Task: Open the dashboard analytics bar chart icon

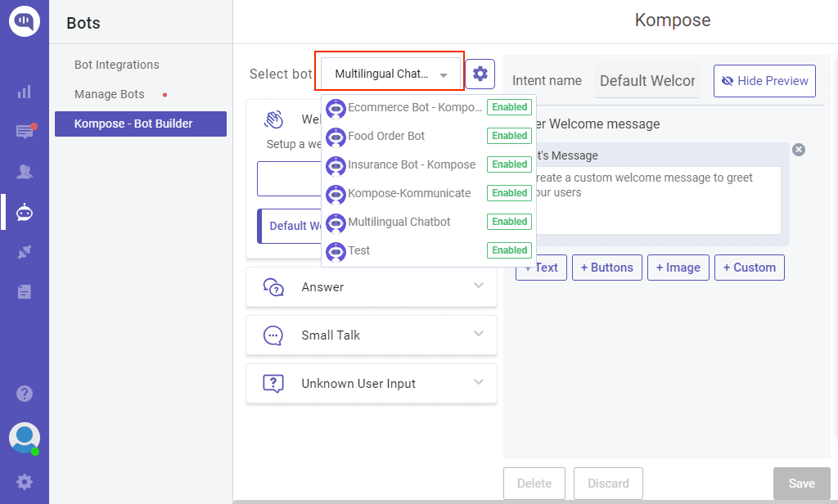Action: [24, 92]
